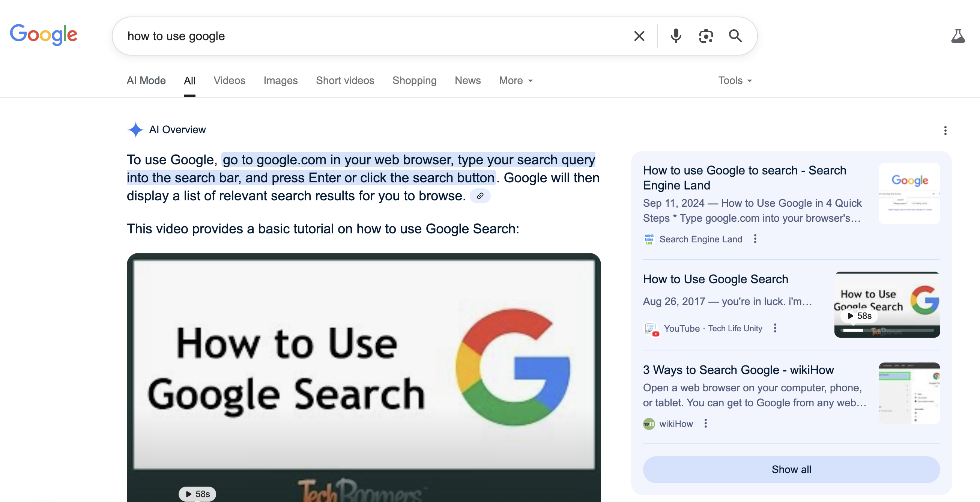Screen dimensions: 980x502
Task: Open Search Engine Land result options
Action: 755,239
